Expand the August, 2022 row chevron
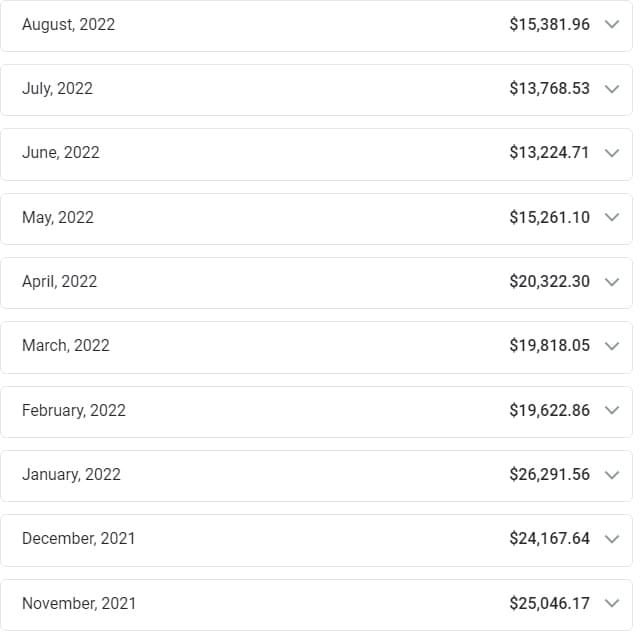 tap(613, 25)
